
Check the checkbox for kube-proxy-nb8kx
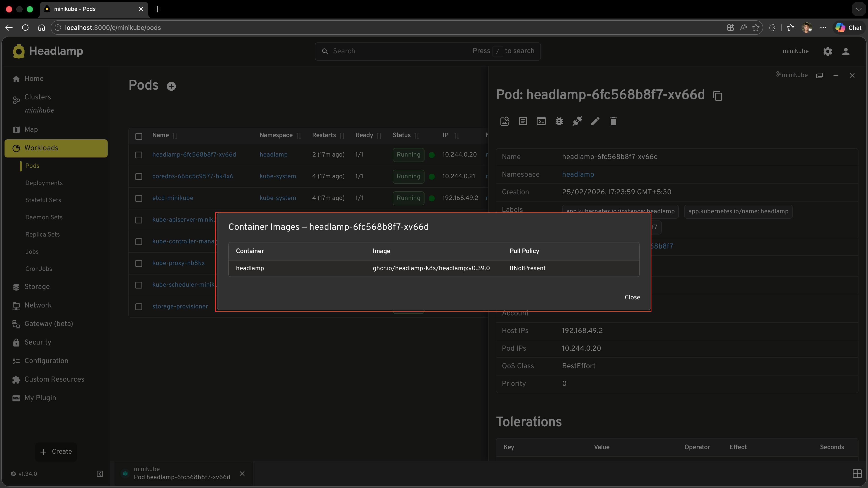coord(139,263)
